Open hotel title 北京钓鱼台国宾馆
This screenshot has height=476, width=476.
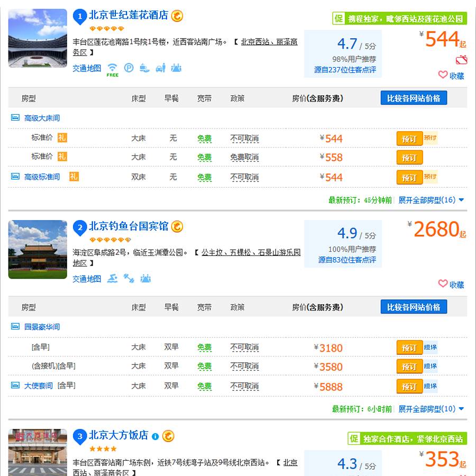tap(129, 226)
